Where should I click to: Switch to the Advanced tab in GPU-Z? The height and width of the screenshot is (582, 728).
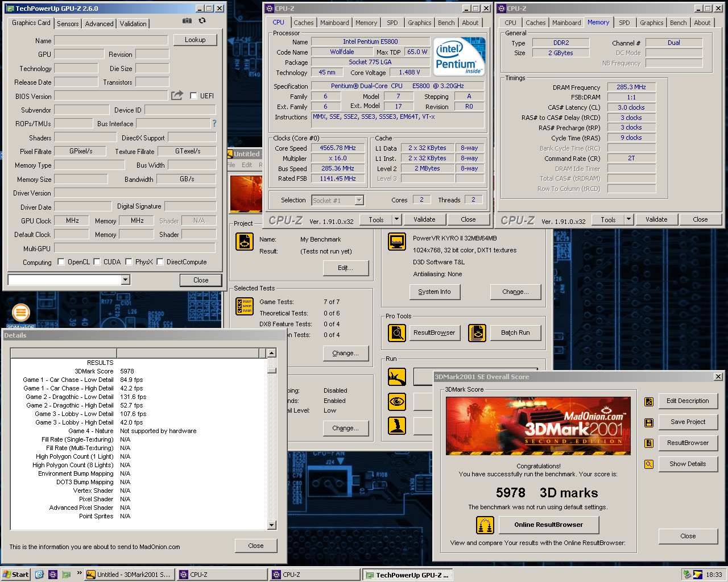[x=99, y=24]
